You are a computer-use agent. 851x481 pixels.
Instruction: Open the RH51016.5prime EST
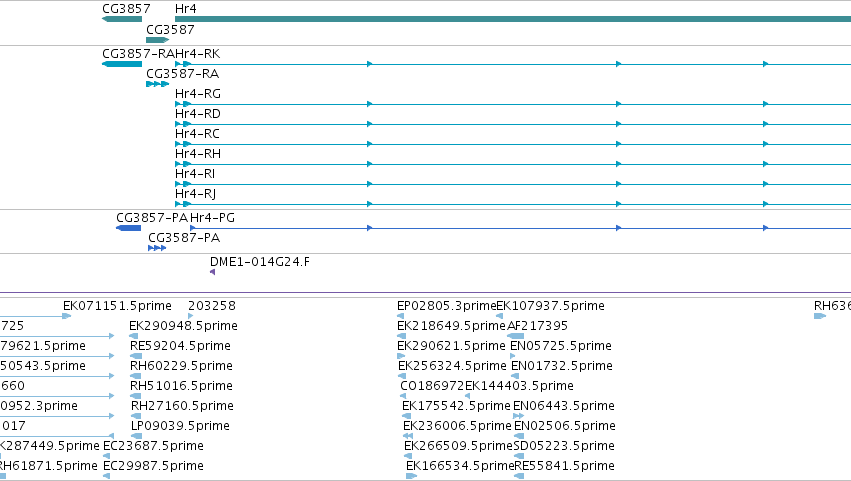[136, 396]
